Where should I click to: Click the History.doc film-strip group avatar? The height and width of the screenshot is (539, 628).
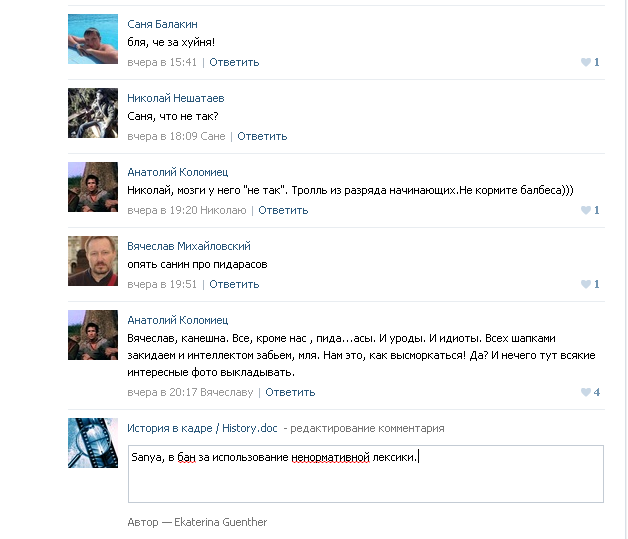[x=93, y=443]
